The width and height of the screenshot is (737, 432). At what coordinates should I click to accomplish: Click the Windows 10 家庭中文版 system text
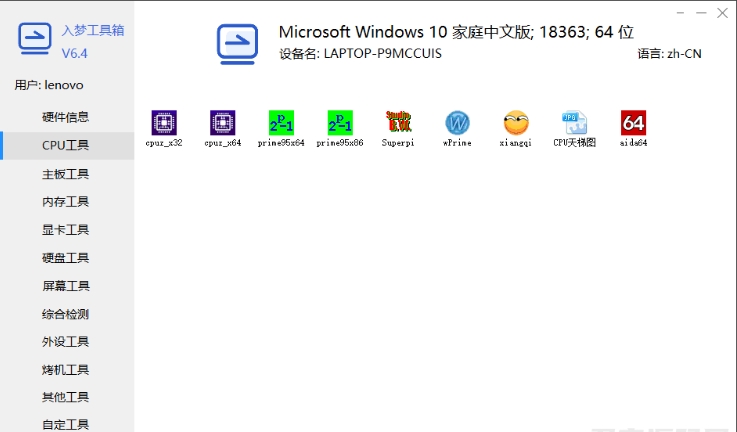point(456,32)
